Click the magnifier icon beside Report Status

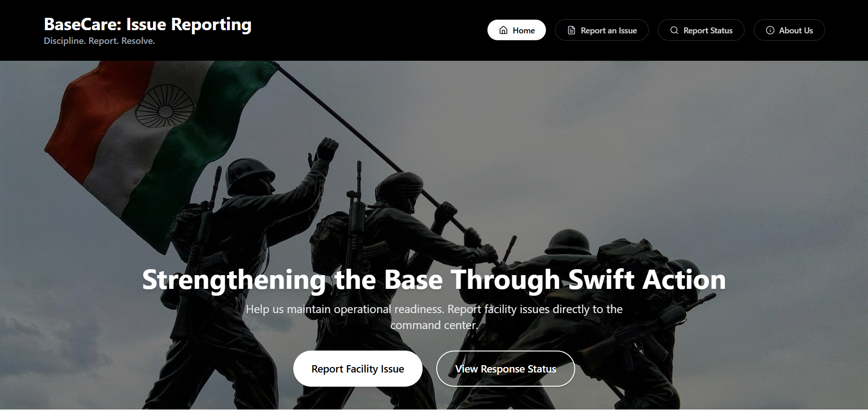point(674,30)
